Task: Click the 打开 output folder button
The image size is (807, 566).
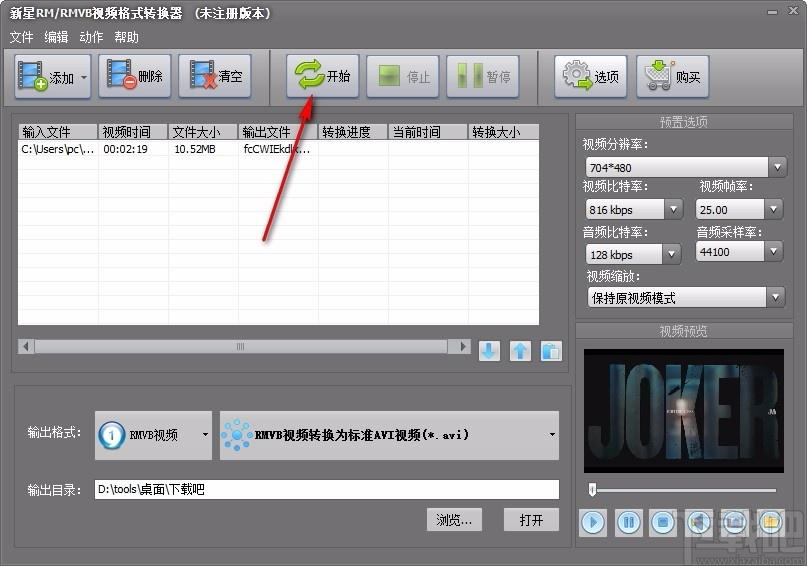Action: [x=531, y=520]
